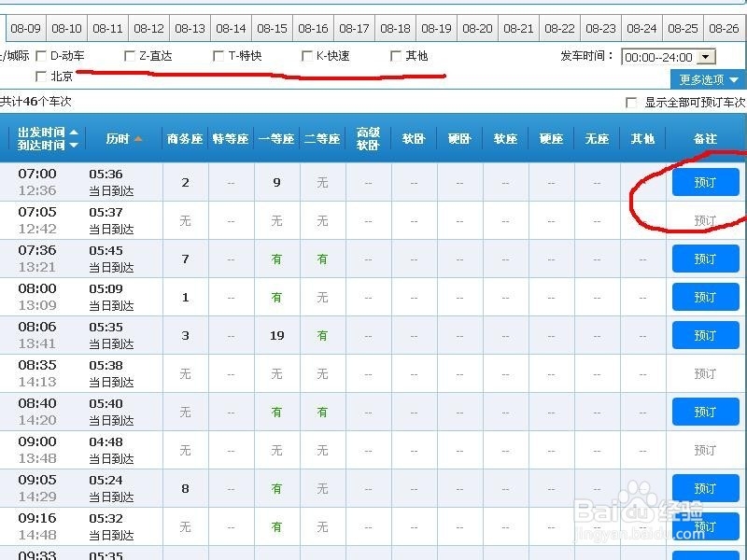Enable the D-动车 train type filter
747x560 pixels.
[x=39, y=56]
